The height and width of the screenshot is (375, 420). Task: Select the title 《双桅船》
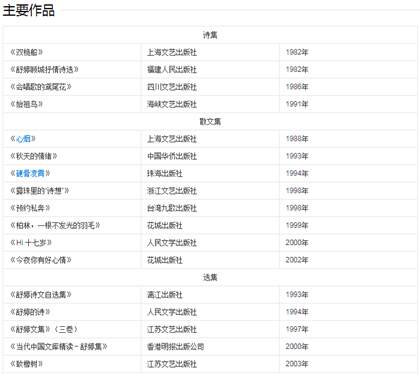pyautogui.click(x=27, y=52)
